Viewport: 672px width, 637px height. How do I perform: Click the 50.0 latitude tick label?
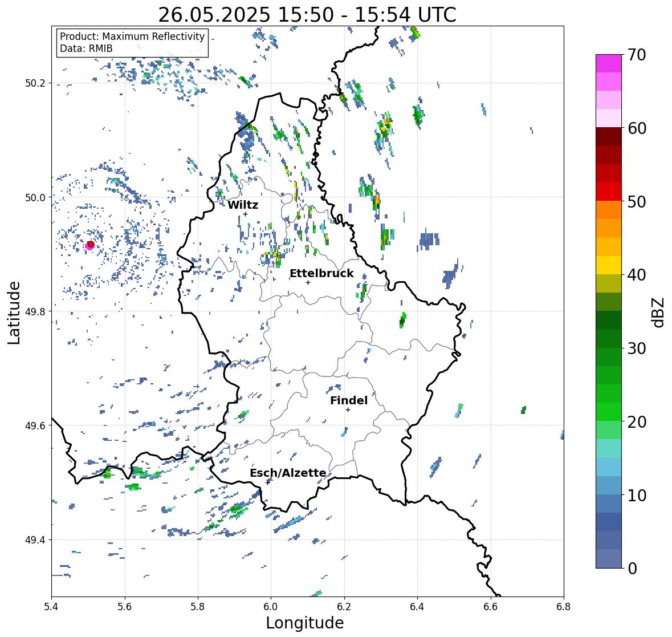(x=35, y=198)
